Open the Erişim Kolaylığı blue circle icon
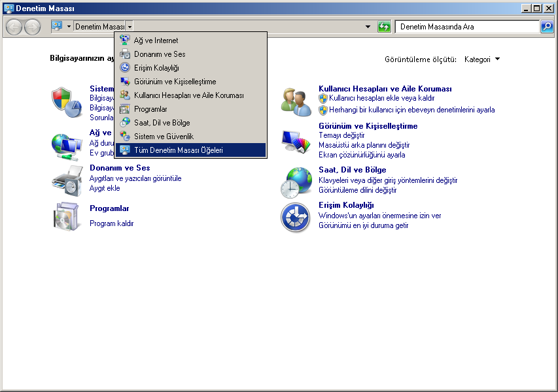Screen dimensions: 558x392 296,217
